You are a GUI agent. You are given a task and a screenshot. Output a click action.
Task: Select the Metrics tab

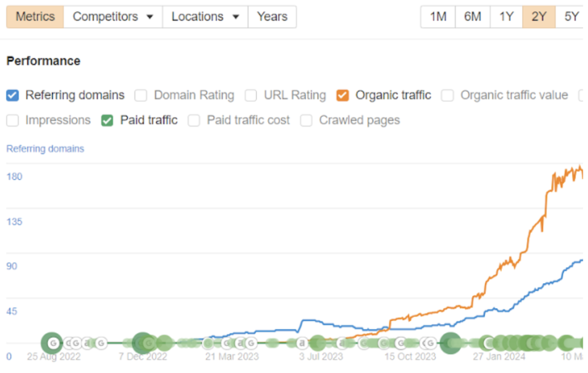click(35, 17)
